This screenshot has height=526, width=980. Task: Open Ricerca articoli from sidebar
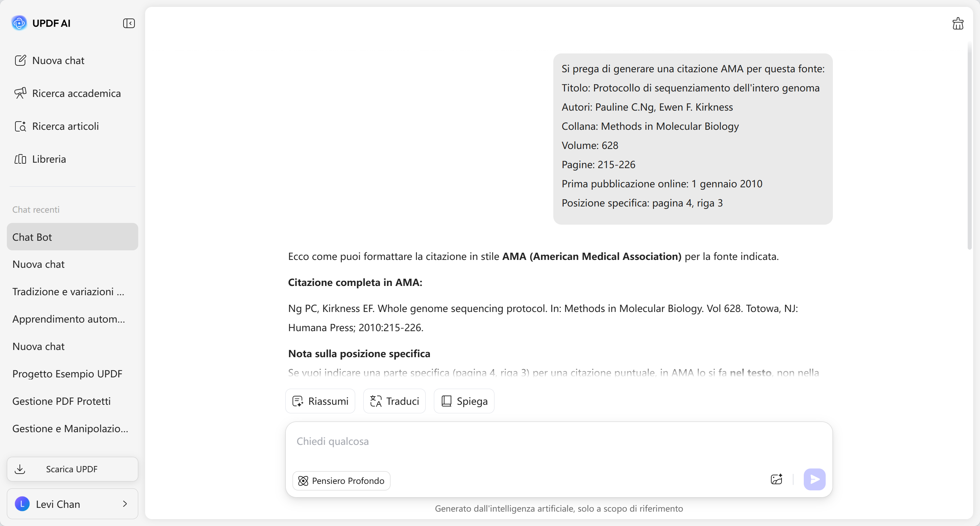65,126
